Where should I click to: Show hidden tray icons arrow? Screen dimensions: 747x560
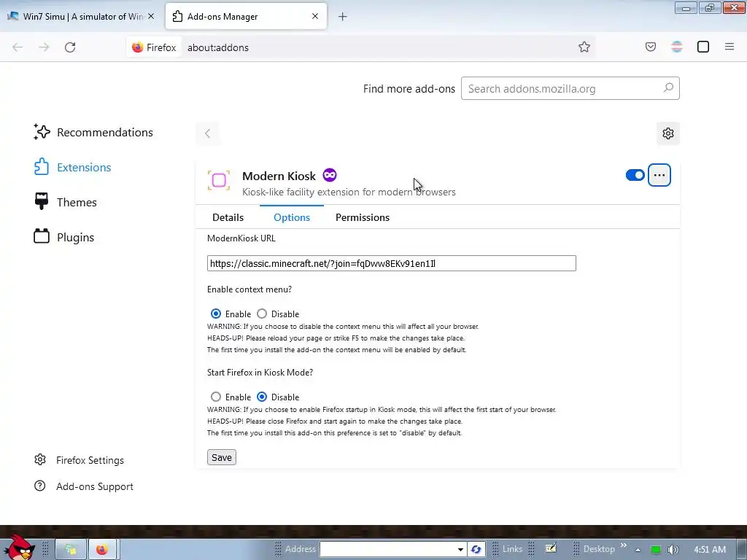(638, 550)
